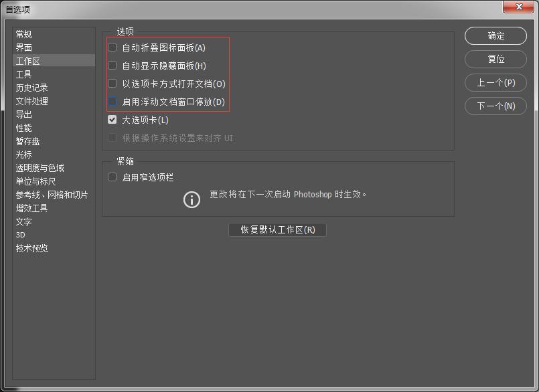Click 恢复默认工作区(R) button
Image resolution: width=539 pixels, height=392 pixels.
click(x=277, y=229)
